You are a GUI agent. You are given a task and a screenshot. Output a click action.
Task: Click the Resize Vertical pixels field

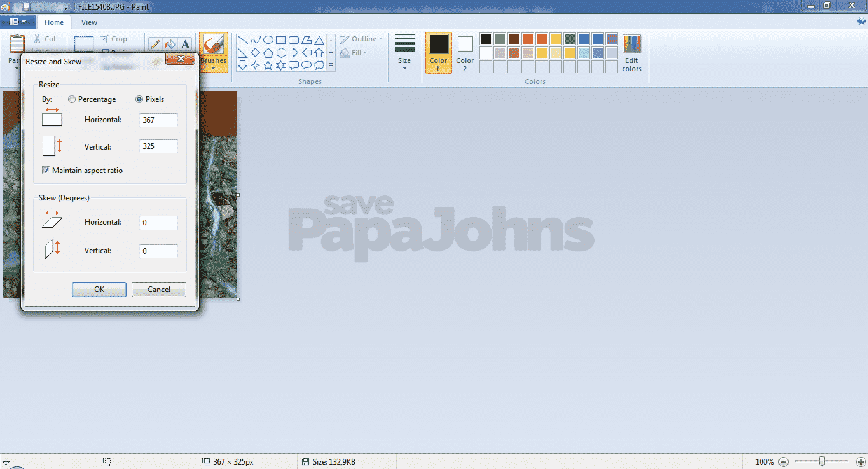click(158, 146)
